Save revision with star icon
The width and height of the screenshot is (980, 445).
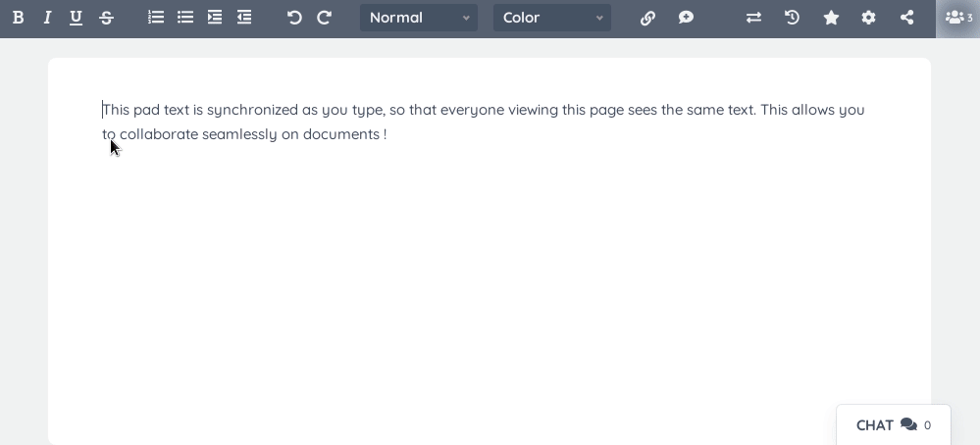831,18
